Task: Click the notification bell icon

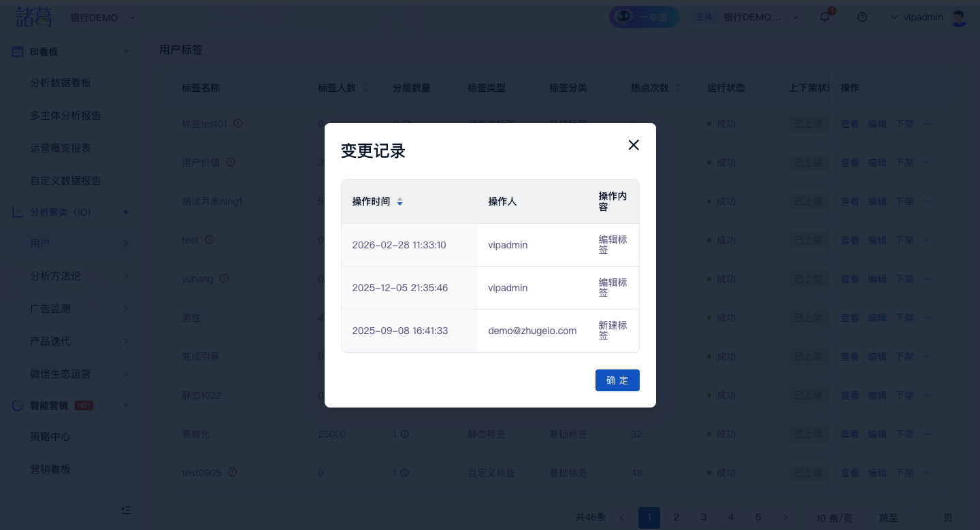Action: pyautogui.click(x=825, y=17)
